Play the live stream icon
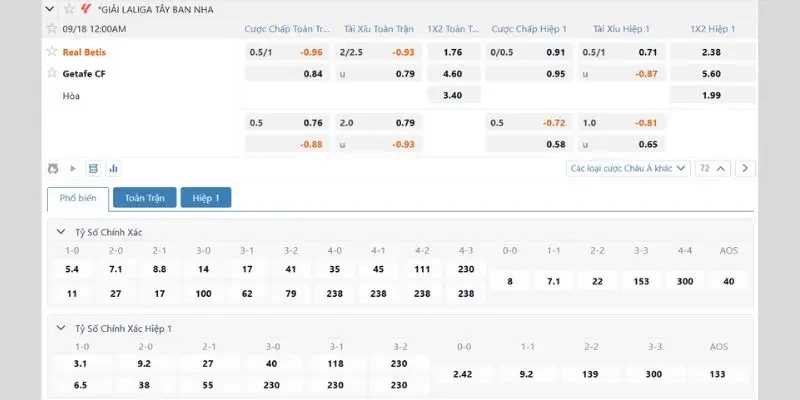800x400 pixels. point(73,168)
